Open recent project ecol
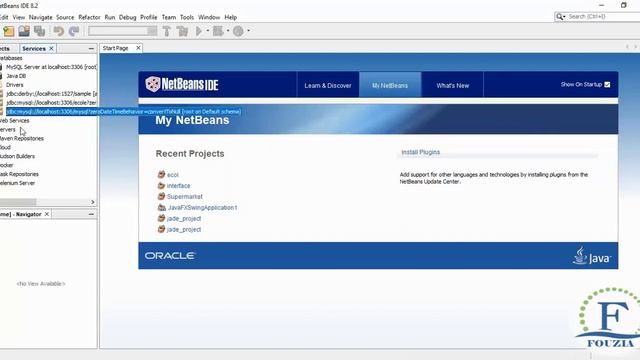The image size is (640, 360). coord(173,175)
